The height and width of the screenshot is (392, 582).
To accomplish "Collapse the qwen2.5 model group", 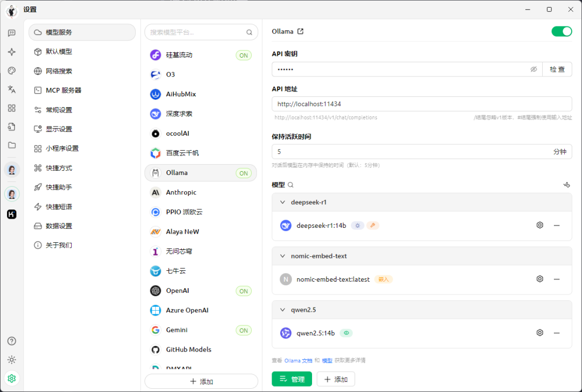I will (282, 310).
